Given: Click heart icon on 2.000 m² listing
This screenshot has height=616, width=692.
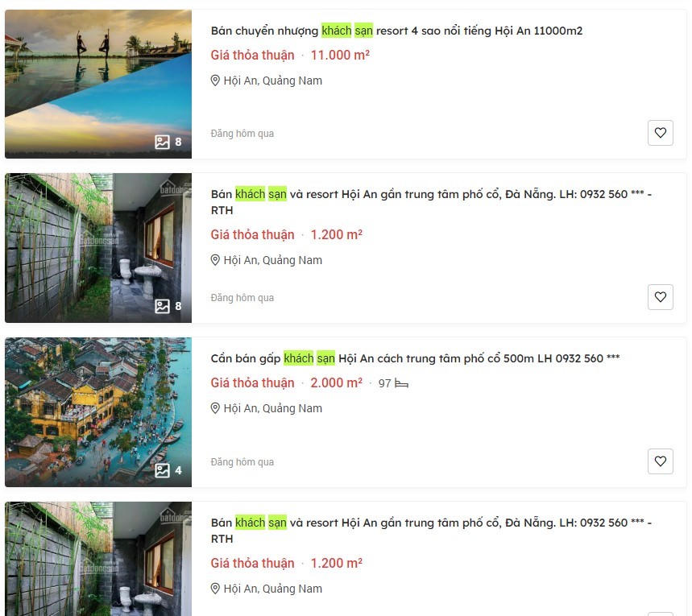Looking at the screenshot, I should [661, 461].
